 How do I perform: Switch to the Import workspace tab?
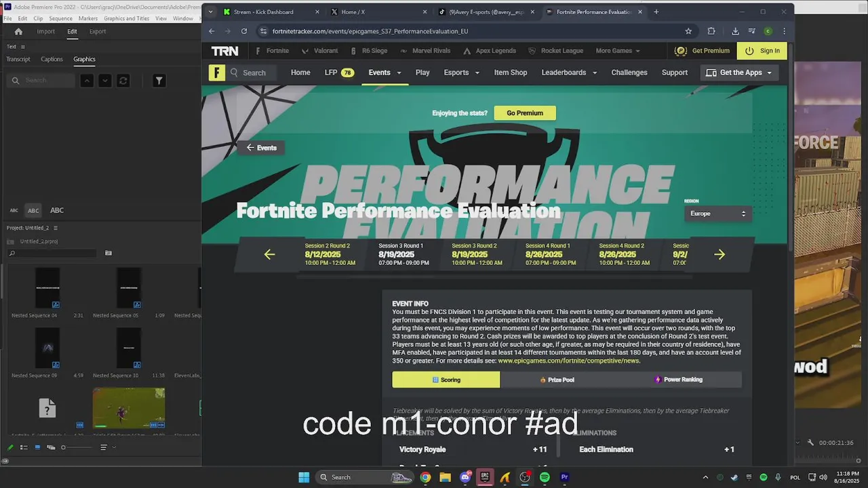click(45, 31)
